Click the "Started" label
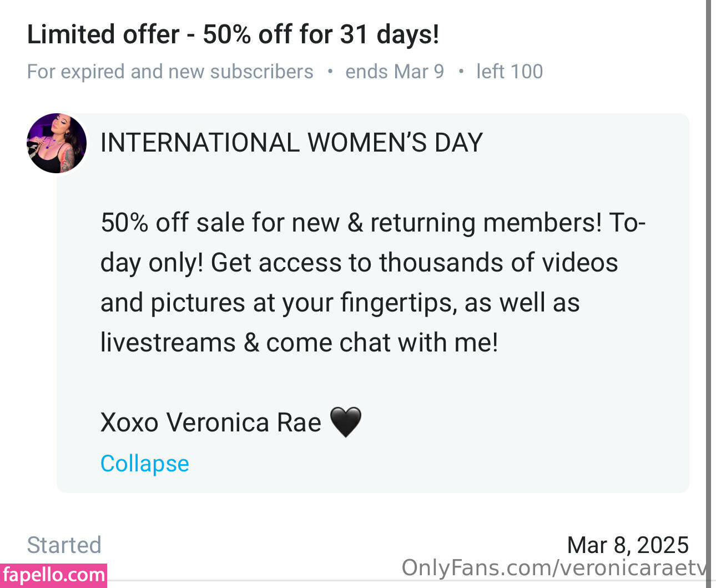 coord(64,545)
